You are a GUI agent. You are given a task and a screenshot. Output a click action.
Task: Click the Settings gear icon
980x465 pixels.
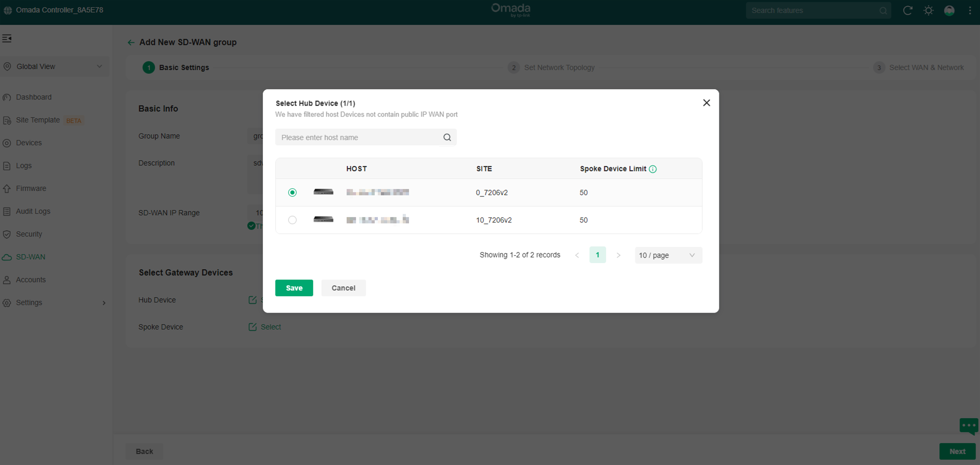pos(7,303)
